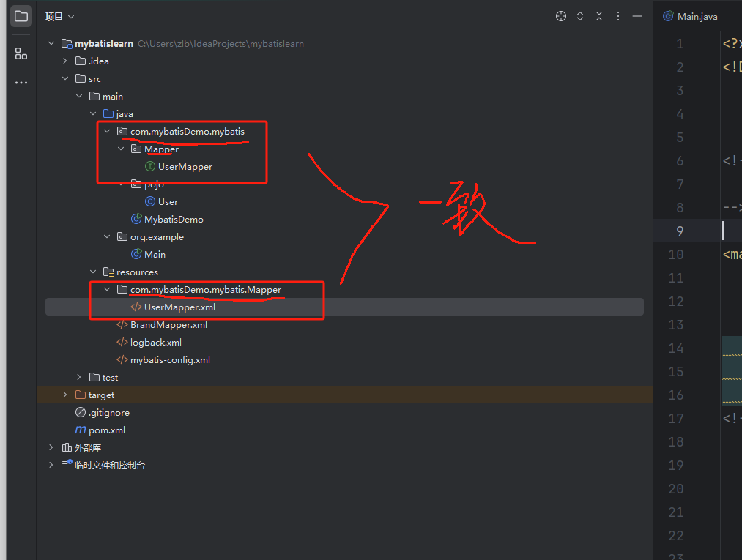
Task: Select the .idea folder row
Action: tap(344, 61)
